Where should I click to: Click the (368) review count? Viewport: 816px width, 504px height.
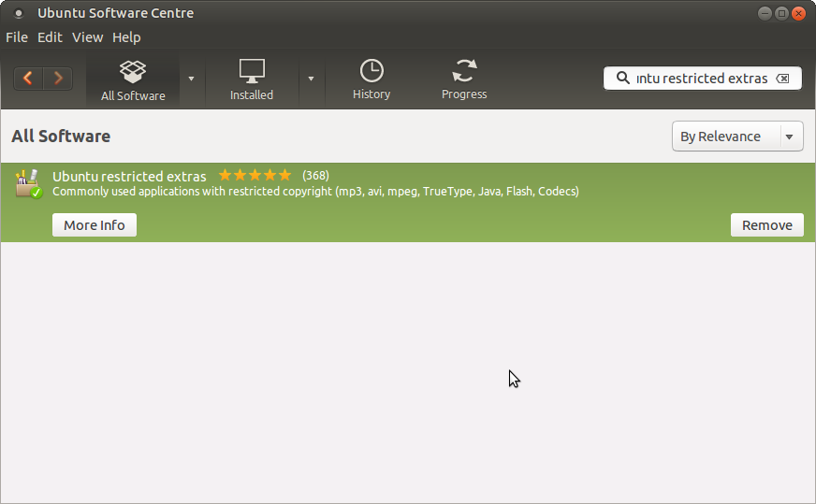point(315,176)
